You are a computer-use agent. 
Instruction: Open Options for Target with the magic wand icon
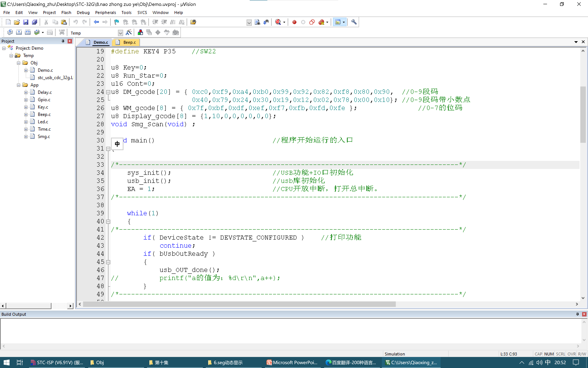129,32
